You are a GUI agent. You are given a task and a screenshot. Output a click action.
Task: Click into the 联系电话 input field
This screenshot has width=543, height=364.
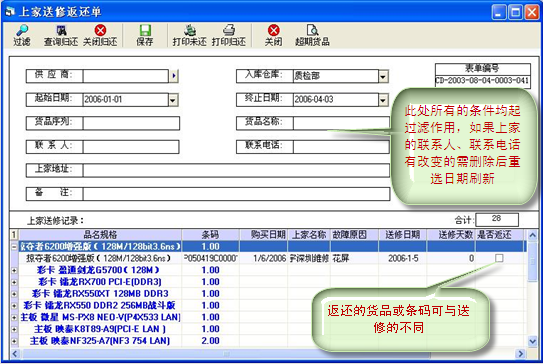pyautogui.click(x=341, y=147)
